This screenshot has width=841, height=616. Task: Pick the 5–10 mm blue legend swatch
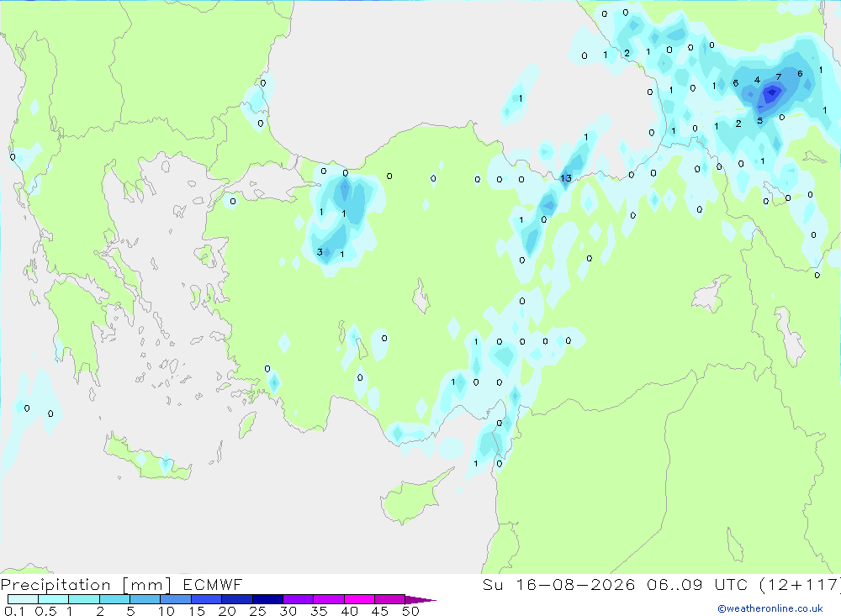pyautogui.click(x=145, y=599)
